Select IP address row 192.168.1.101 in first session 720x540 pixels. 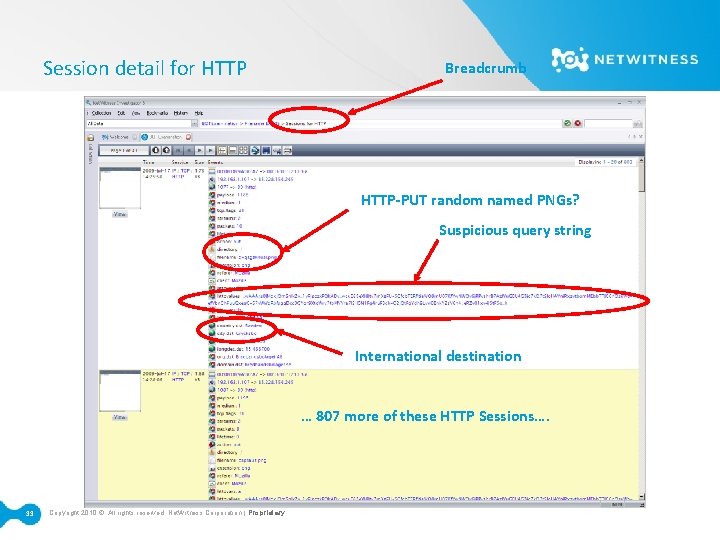coord(255,179)
